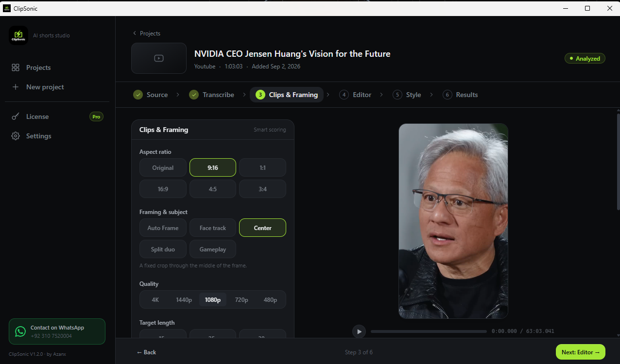Open License via the key icon
The height and width of the screenshot is (364, 620).
(16, 116)
